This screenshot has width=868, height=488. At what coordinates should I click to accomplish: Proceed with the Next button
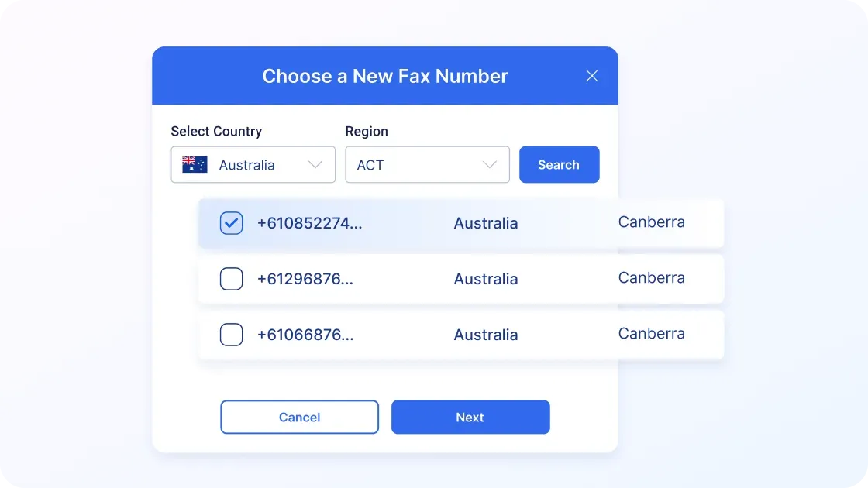[470, 417]
